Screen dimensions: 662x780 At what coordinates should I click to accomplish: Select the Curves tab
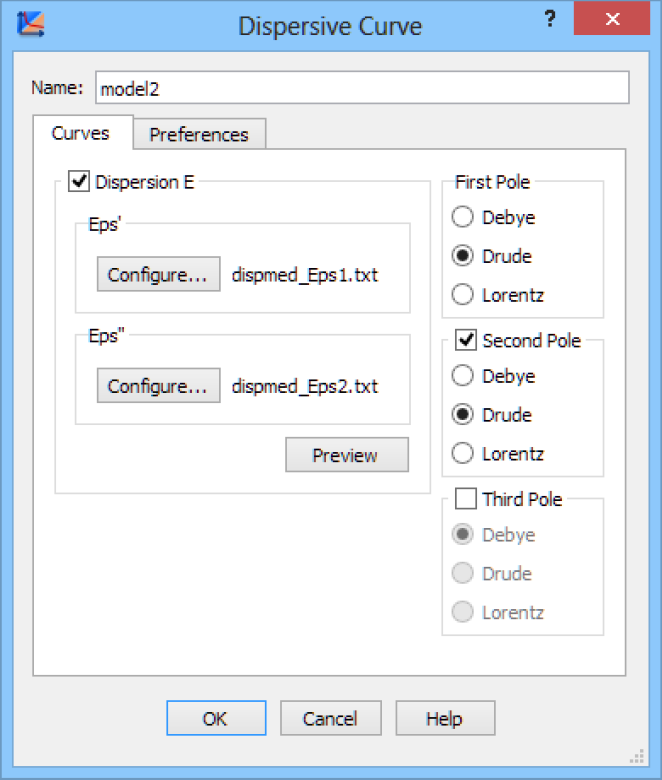click(80, 133)
